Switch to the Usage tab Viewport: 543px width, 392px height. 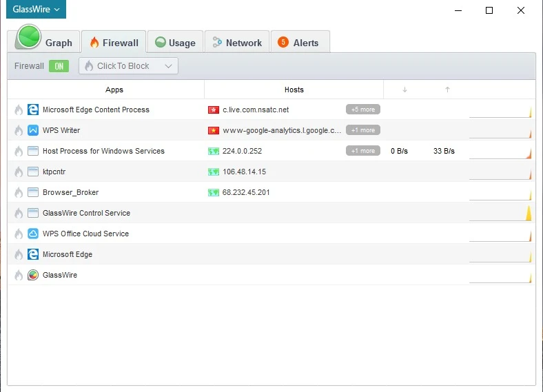(175, 43)
